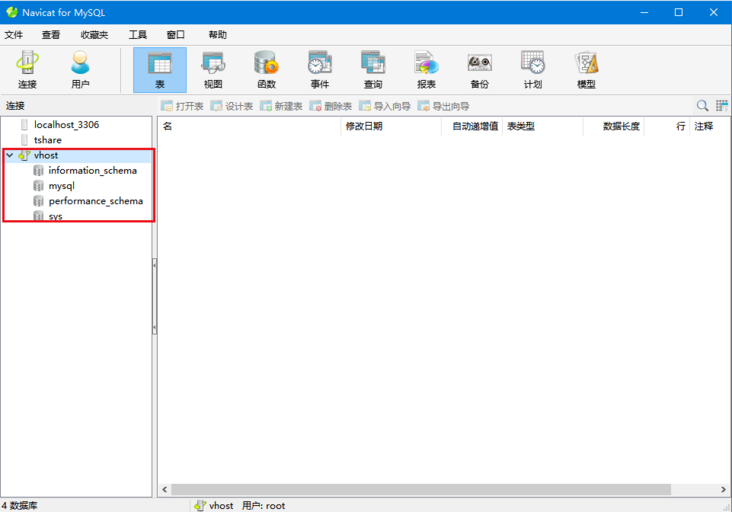
Task: Select performance_schema database
Action: pos(96,201)
